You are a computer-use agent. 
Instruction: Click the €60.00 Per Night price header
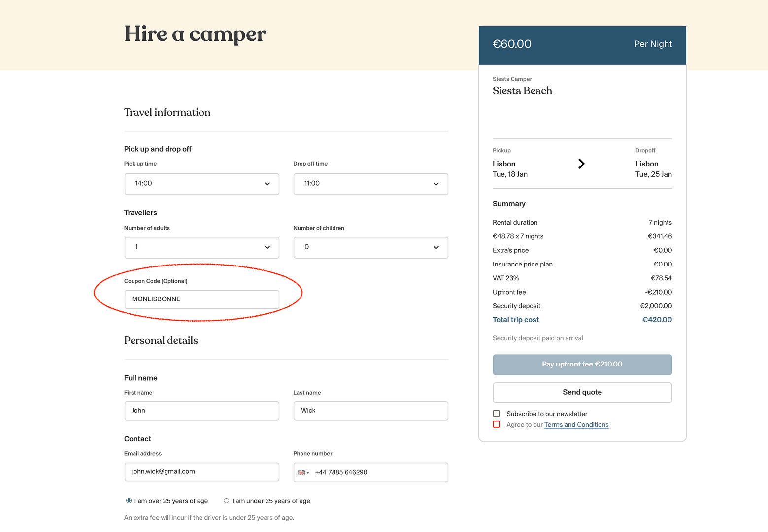pyautogui.click(x=582, y=44)
